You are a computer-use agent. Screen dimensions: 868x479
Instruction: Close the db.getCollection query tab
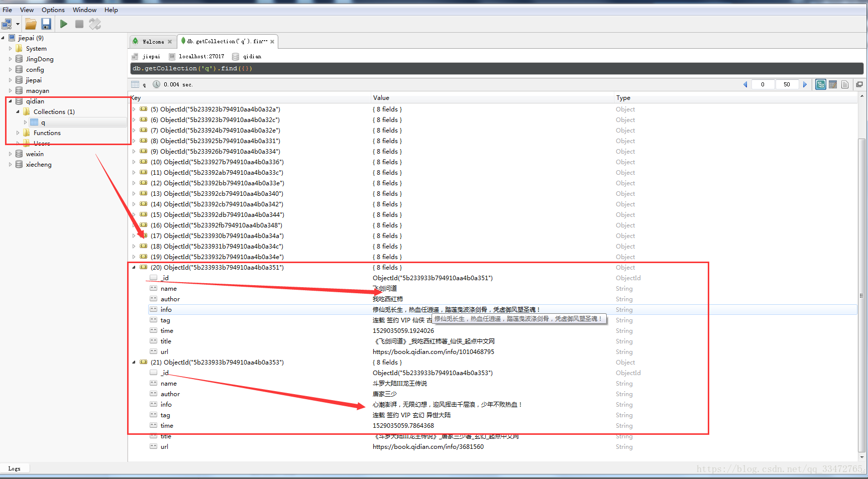point(272,42)
